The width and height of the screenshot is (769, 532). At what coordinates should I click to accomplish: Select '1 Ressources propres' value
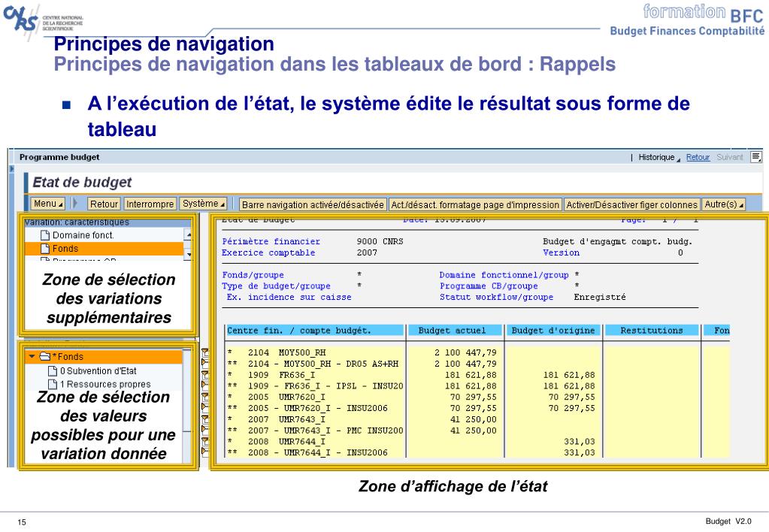tap(105, 385)
